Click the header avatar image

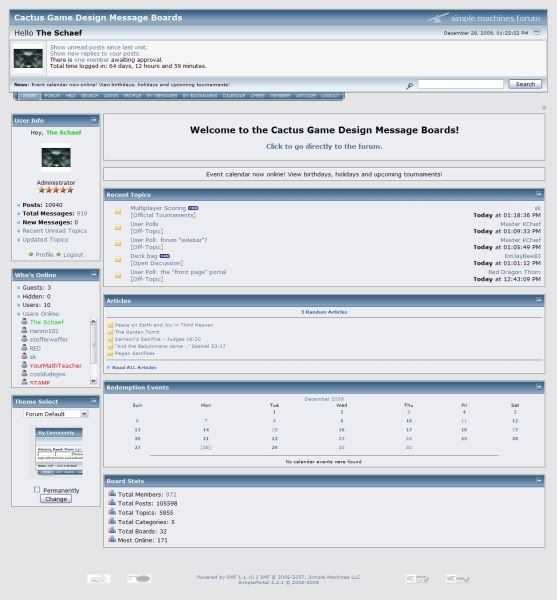pos(28,59)
